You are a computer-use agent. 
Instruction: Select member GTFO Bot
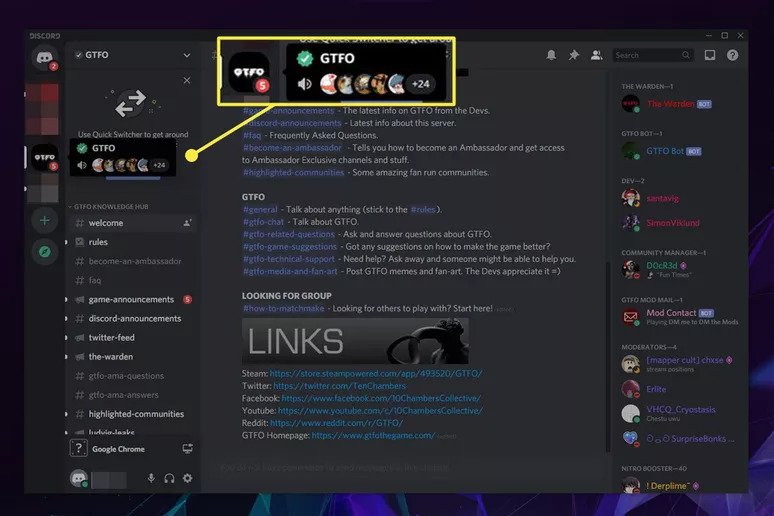coord(681,151)
